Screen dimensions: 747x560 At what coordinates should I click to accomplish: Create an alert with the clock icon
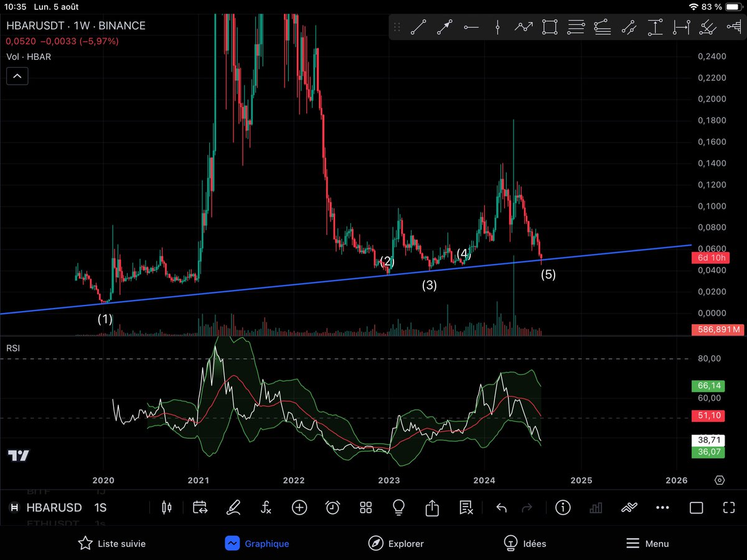pos(333,508)
